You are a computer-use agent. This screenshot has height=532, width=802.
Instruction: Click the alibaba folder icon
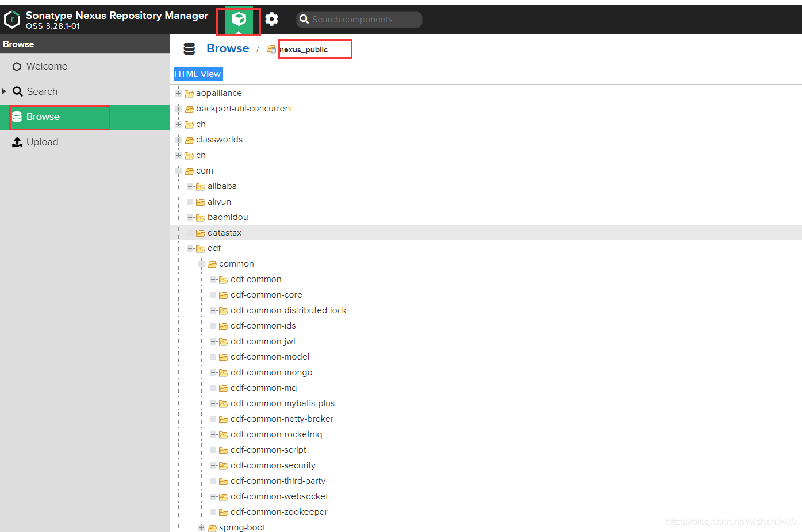pos(201,187)
